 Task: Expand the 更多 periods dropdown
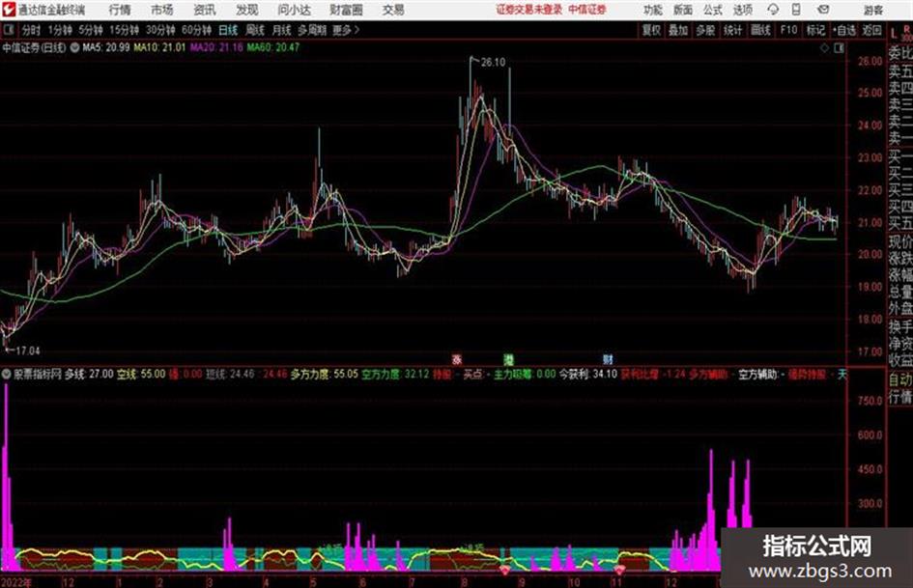coord(346,30)
